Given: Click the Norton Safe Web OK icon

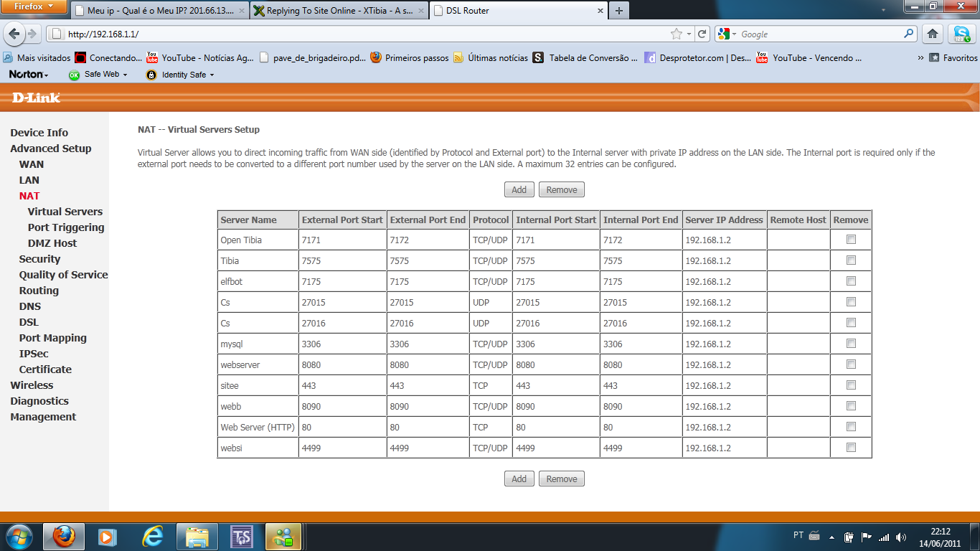Looking at the screenshot, I should [74, 75].
